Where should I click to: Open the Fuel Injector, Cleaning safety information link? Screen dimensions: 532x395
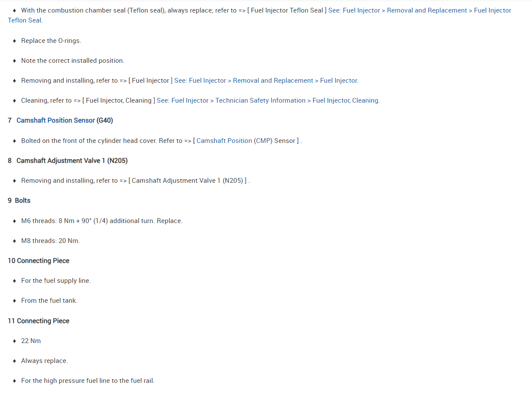coord(268,100)
